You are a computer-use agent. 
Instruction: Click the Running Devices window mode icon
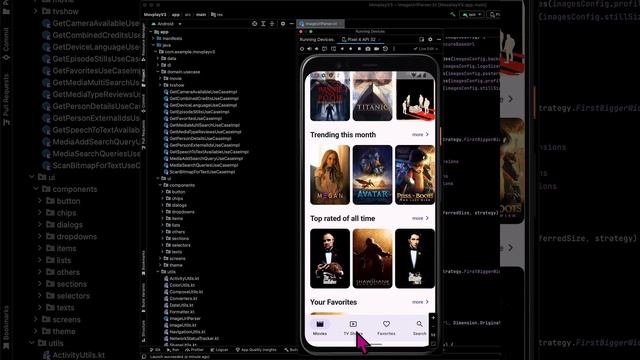[422, 40]
